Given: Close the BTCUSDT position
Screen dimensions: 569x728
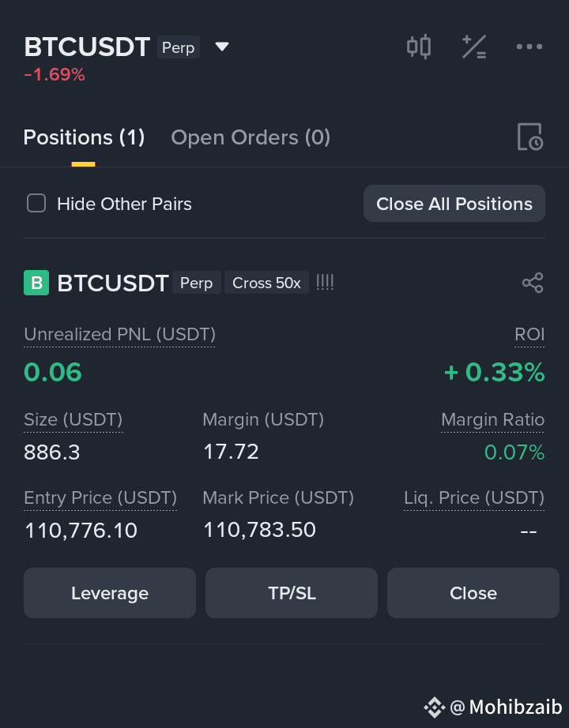Looking at the screenshot, I should pos(473,593).
